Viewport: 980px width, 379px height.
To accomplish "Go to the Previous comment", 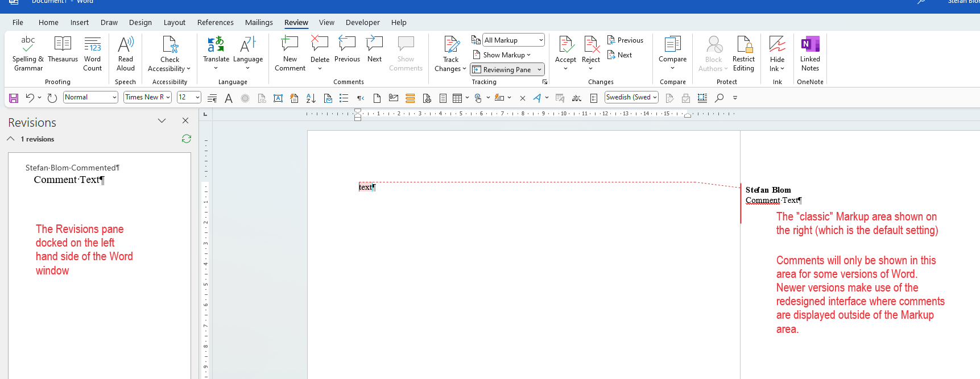I will (347, 49).
